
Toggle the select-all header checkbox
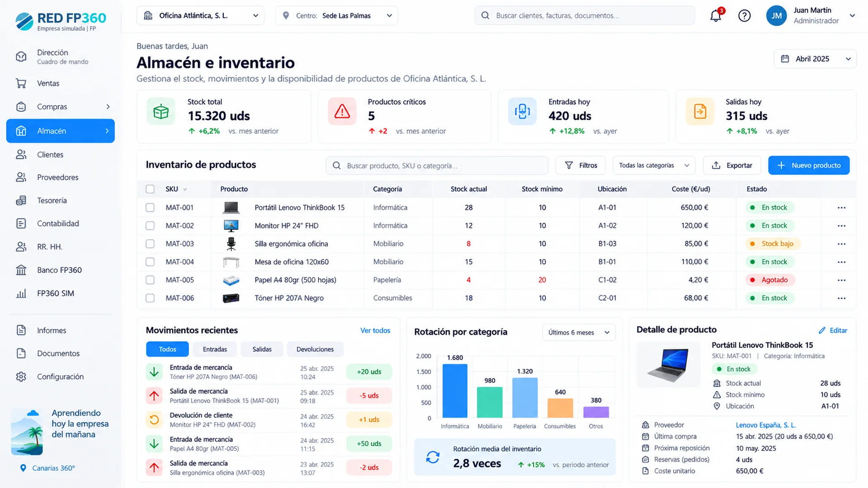click(150, 189)
